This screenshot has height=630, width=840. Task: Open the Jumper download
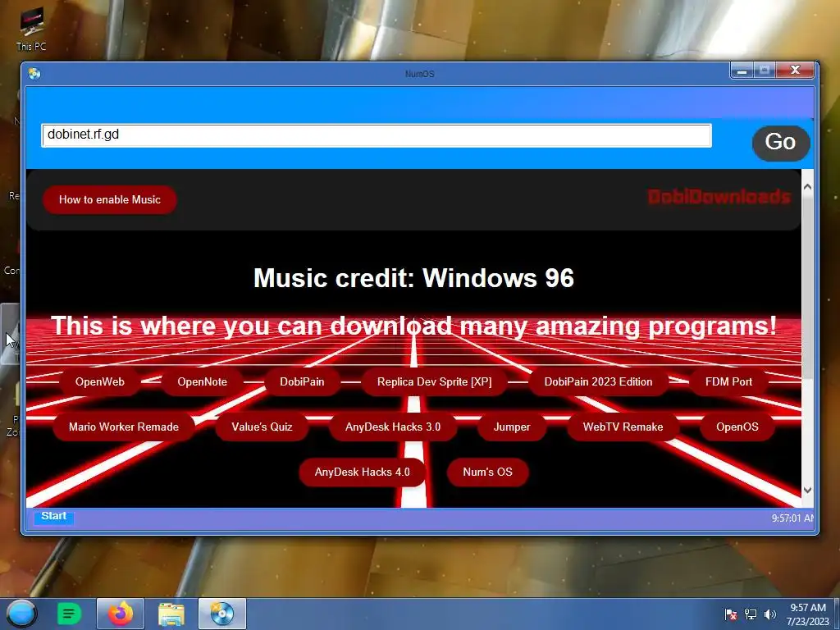coord(512,427)
